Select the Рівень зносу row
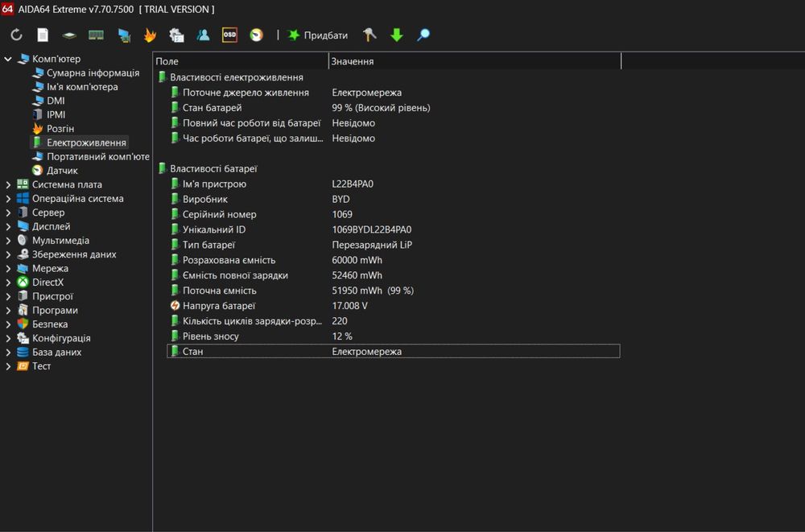The image size is (805, 532). pyautogui.click(x=394, y=336)
